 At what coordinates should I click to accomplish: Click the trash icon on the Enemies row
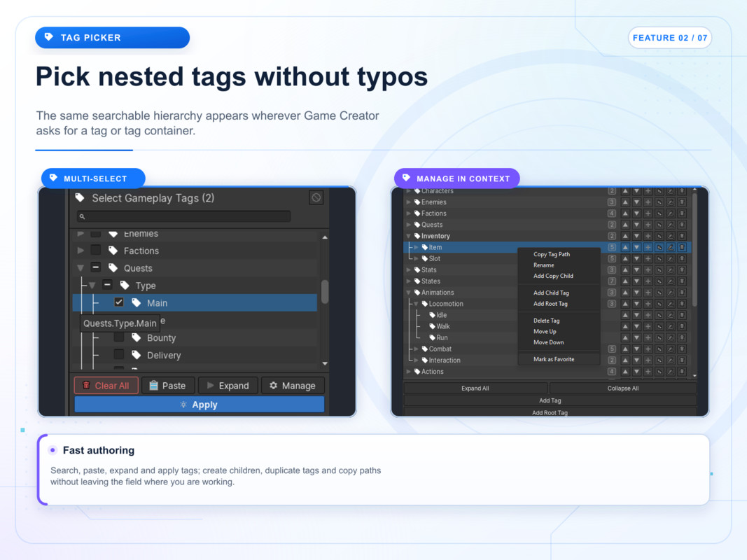pos(682,202)
